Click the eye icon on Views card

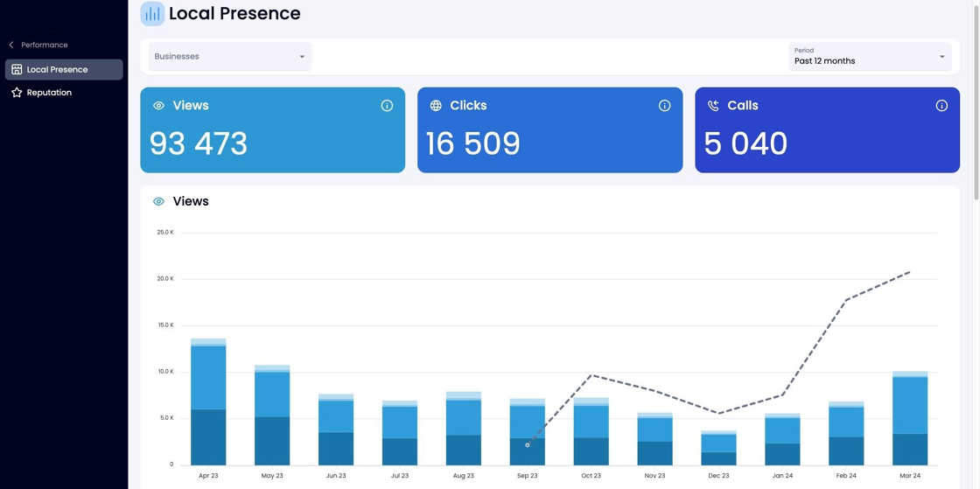(x=158, y=106)
